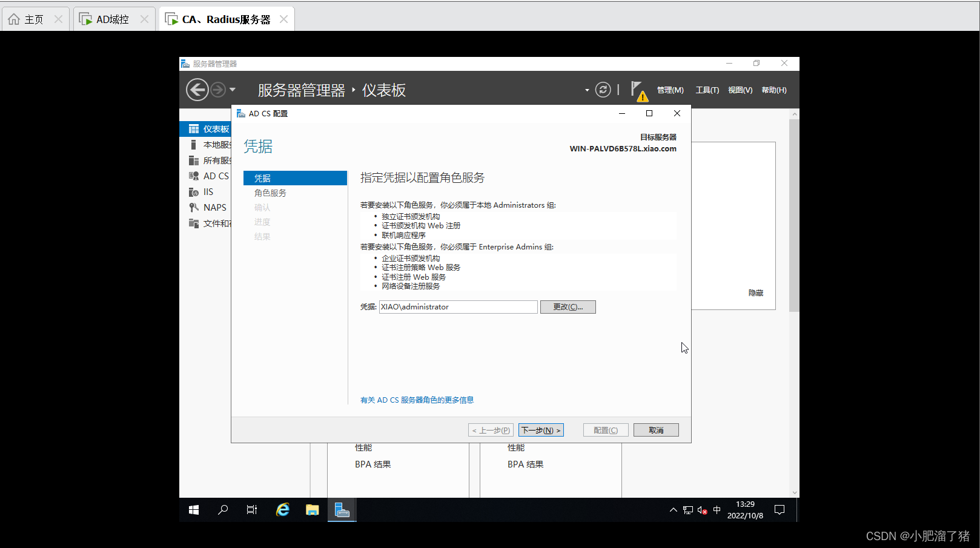Screen dimensions: 980x548
Task: Open file and storage services icon in sidebar
Action: pyautogui.click(x=194, y=223)
